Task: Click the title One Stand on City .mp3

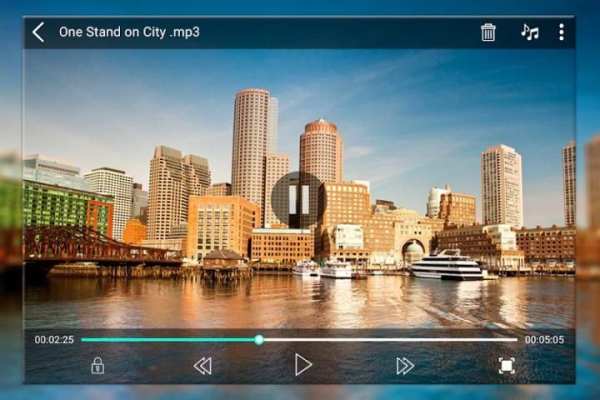Action: [129, 32]
